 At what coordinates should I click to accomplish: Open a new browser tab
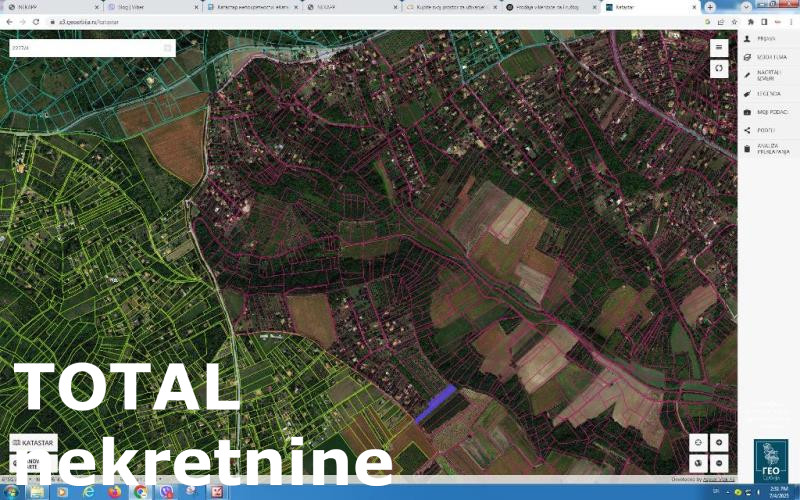(x=710, y=7)
